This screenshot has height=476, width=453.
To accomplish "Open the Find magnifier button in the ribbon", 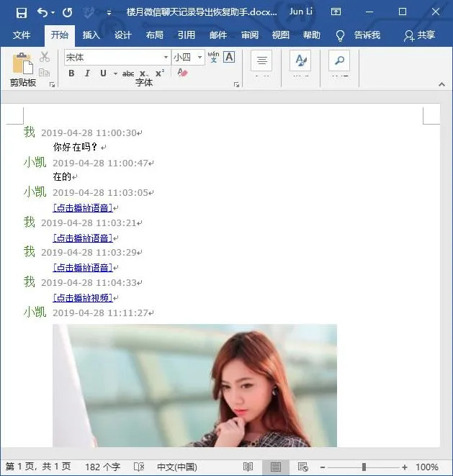I will 339,62.
